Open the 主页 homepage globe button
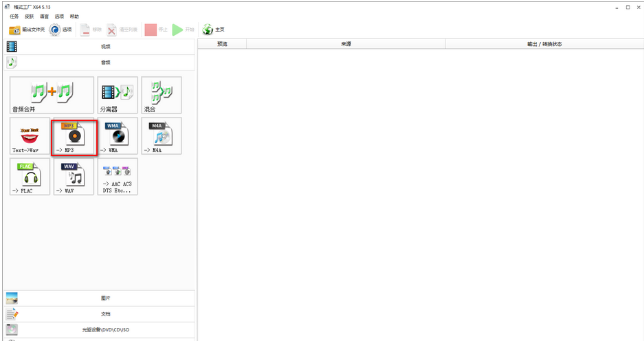 214,30
